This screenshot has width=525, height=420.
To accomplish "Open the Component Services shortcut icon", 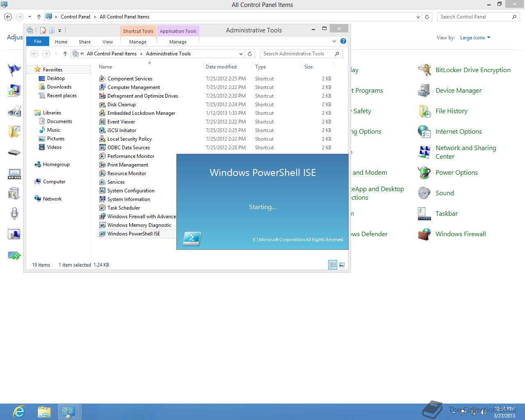I will pos(102,78).
